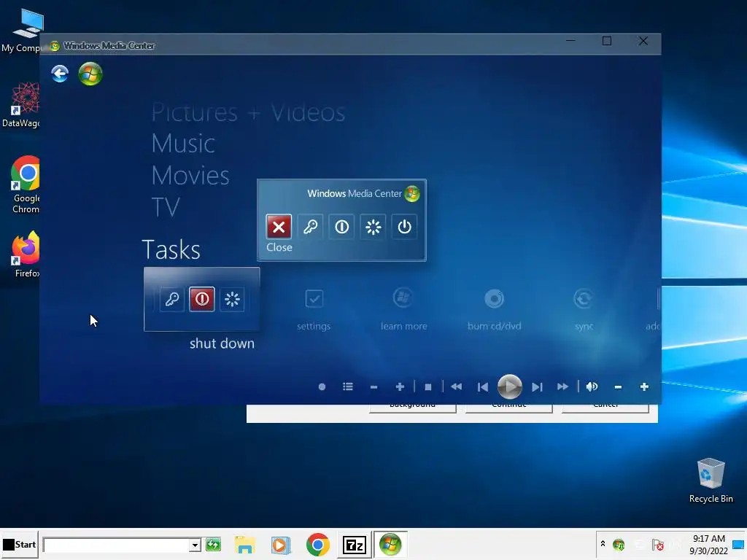
Task: Click the power icon in popup dialog
Action: (404, 227)
